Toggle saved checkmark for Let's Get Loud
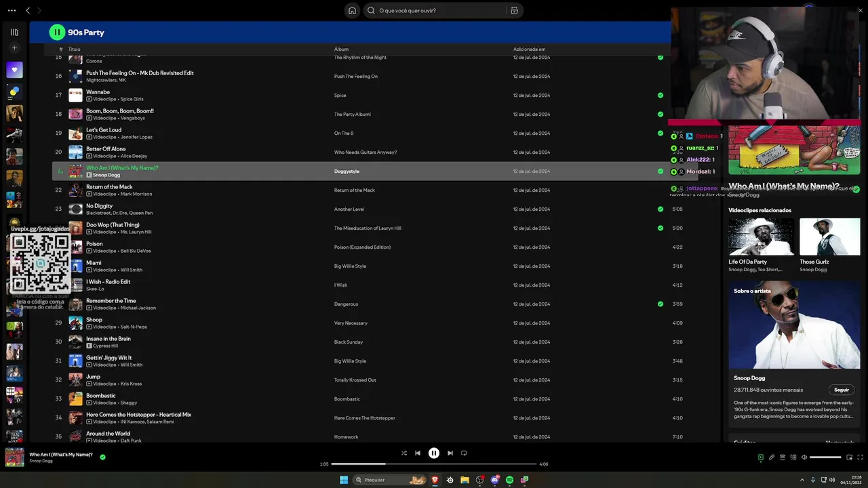The width and height of the screenshot is (868, 488). click(660, 134)
